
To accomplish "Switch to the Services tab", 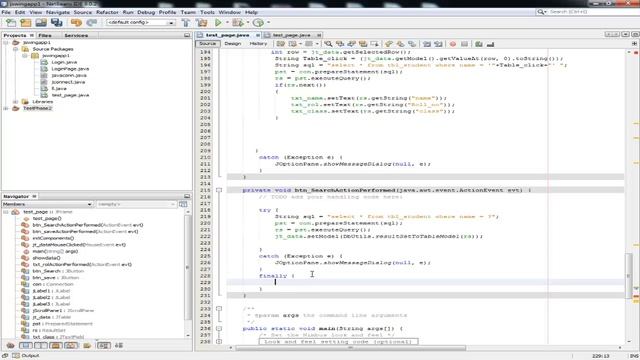I will tap(76, 36).
